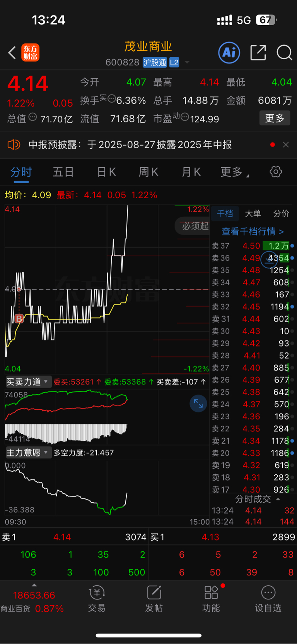
Task: Tap the 买1 4.13 2899 quote row
Action: [x=223, y=537]
